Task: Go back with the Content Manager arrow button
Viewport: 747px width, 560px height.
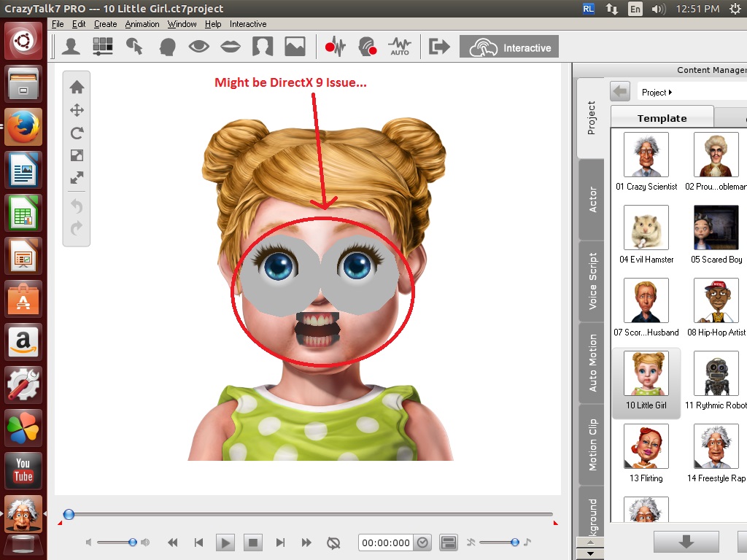Action: click(620, 91)
